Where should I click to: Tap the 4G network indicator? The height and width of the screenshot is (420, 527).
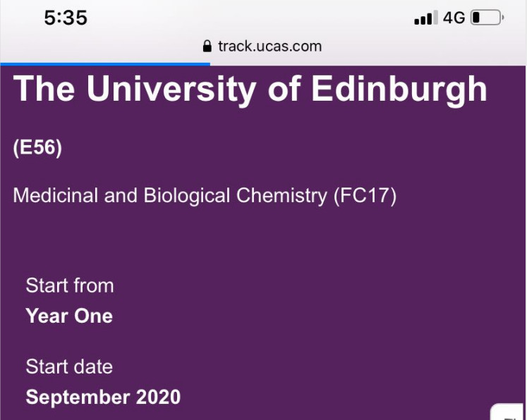454,18
